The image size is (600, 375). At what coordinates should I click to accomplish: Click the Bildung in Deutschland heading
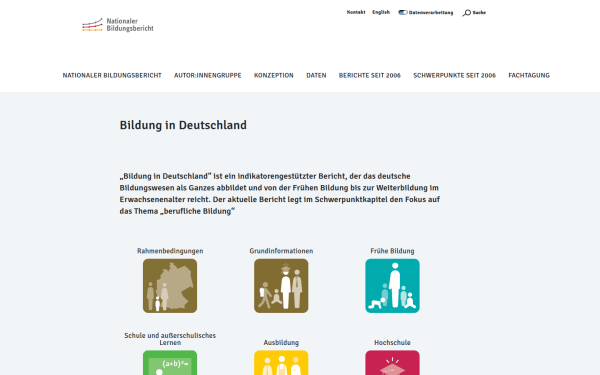coord(183,126)
